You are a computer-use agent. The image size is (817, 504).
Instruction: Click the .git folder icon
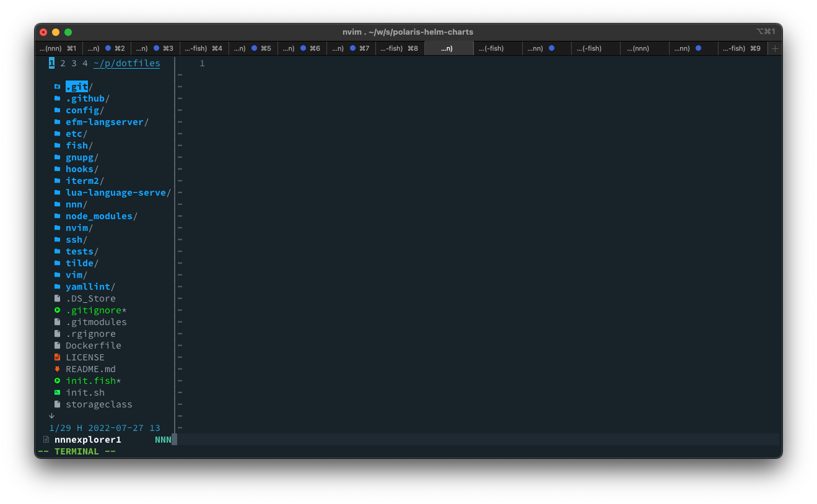pos(58,86)
